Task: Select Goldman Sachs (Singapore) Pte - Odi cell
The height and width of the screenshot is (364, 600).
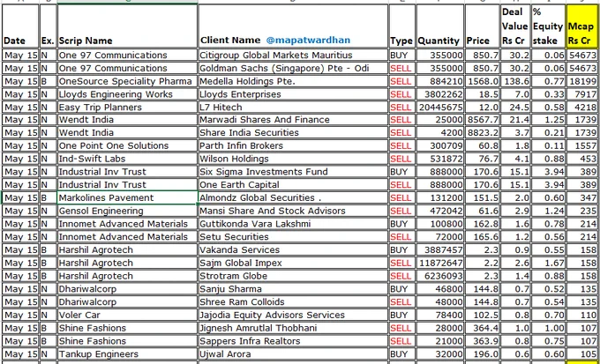Action: [293, 68]
